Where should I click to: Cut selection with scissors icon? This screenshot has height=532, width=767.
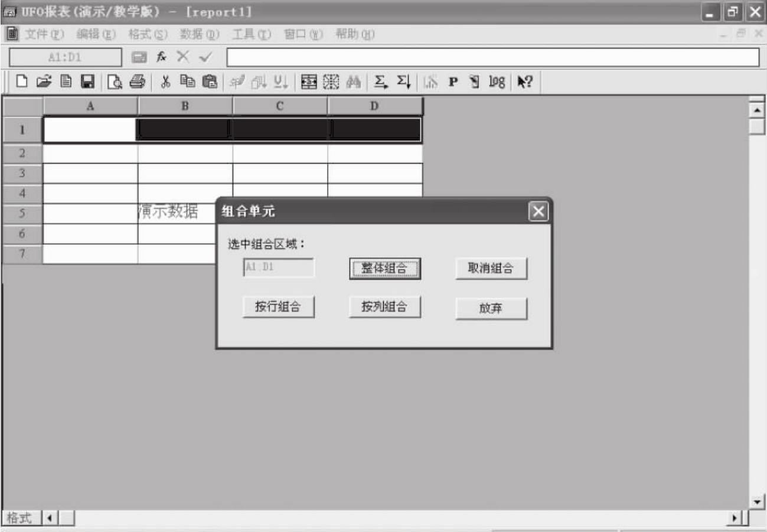coord(167,82)
